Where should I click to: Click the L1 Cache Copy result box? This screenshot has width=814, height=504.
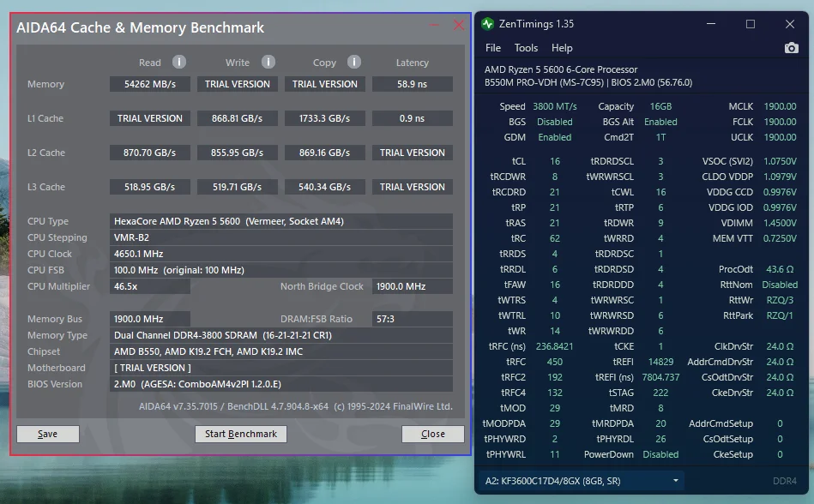324,118
